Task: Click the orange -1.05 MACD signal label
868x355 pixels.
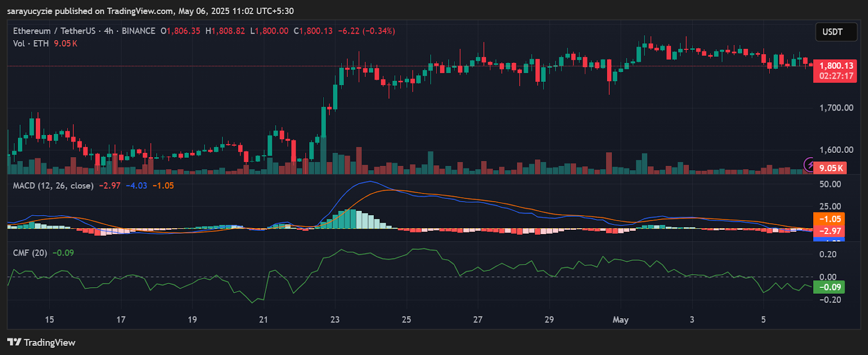Action: [829, 219]
